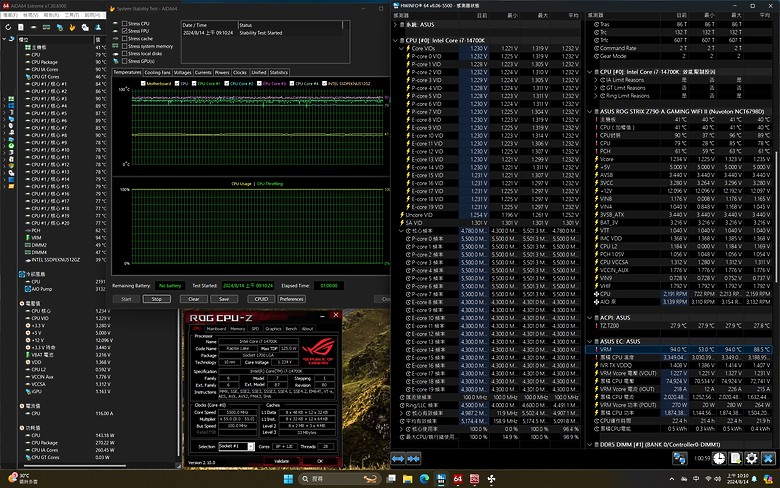Image resolution: width=780 pixels, height=488 pixels.
Task: Open the AIDA64 report page icon
Action: 21,27
